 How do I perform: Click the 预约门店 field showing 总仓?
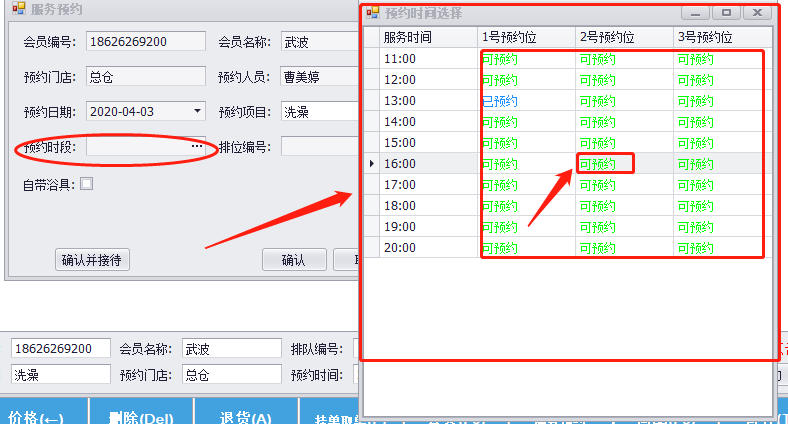tap(146, 76)
